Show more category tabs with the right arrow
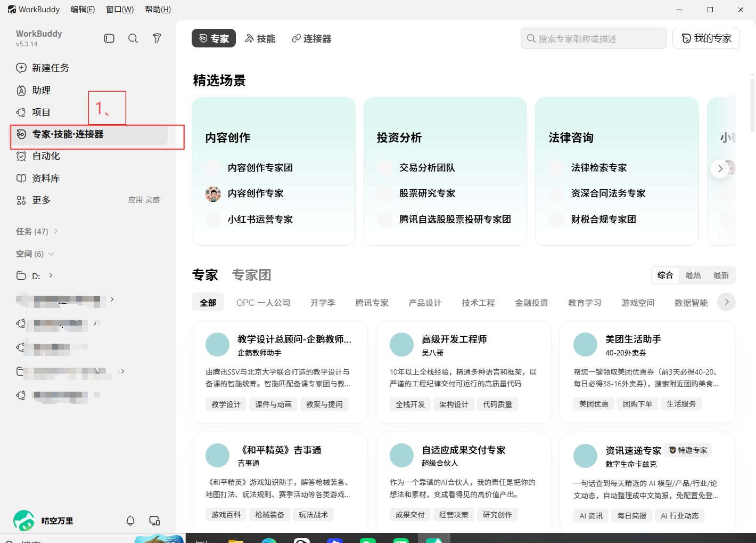 point(726,302)
